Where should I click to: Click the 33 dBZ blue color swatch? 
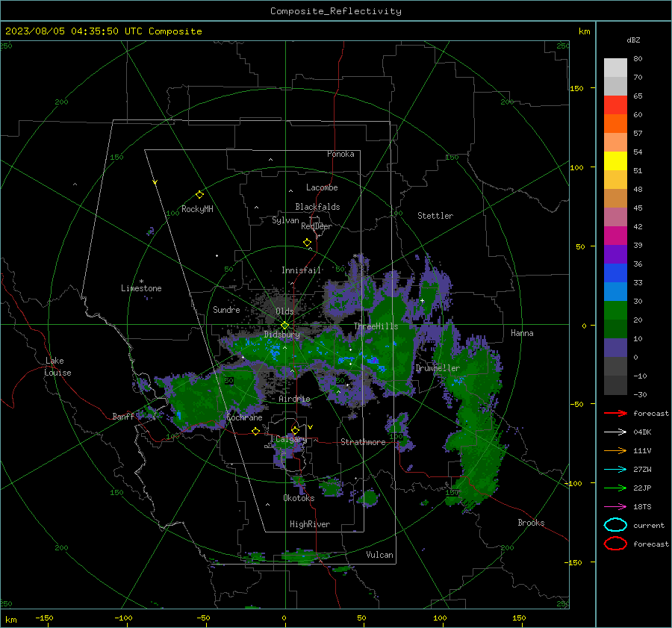pyautogui.click(x=615, y=273)
